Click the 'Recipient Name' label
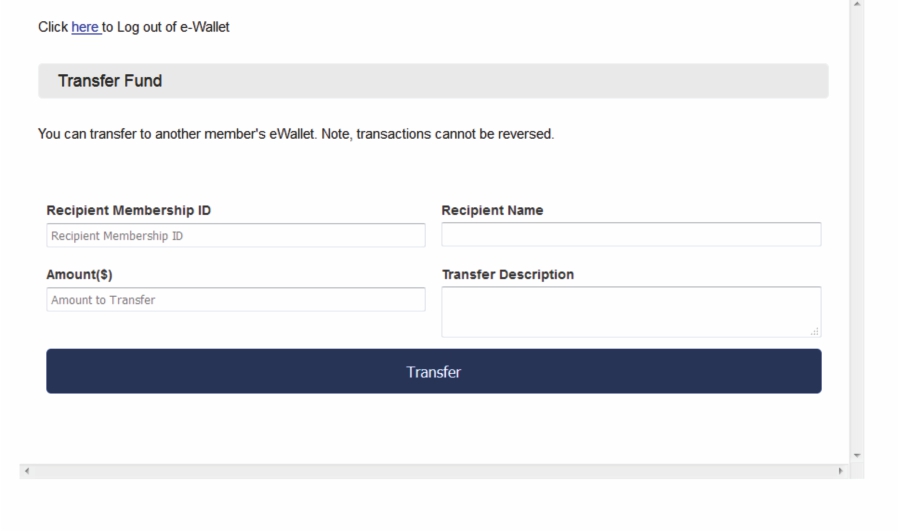 [492, 210]
